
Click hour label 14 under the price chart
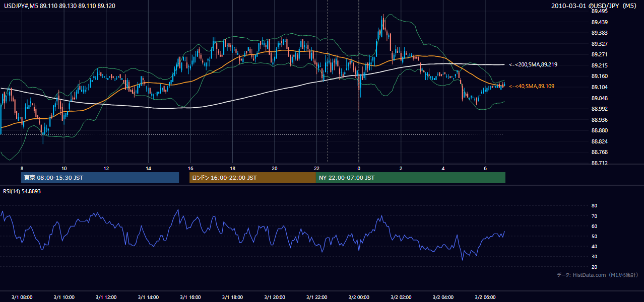pyautogui.click(x=148, y=168)
